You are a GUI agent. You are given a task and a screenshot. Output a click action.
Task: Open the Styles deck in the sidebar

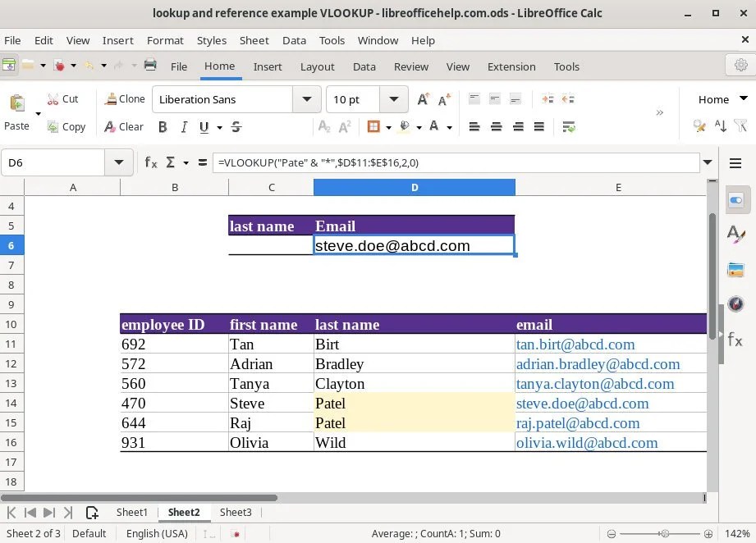pyautogui.click(x=735, y=235)
